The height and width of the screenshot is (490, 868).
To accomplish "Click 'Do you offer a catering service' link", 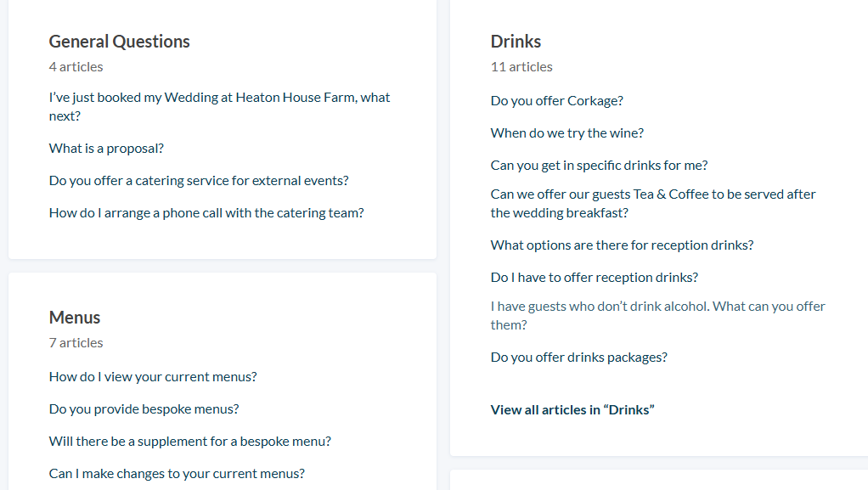I will tap(199, 181).
